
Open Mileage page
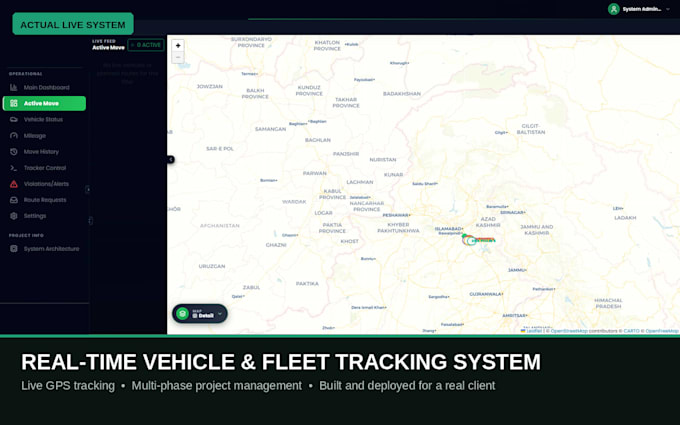(44, 136)
